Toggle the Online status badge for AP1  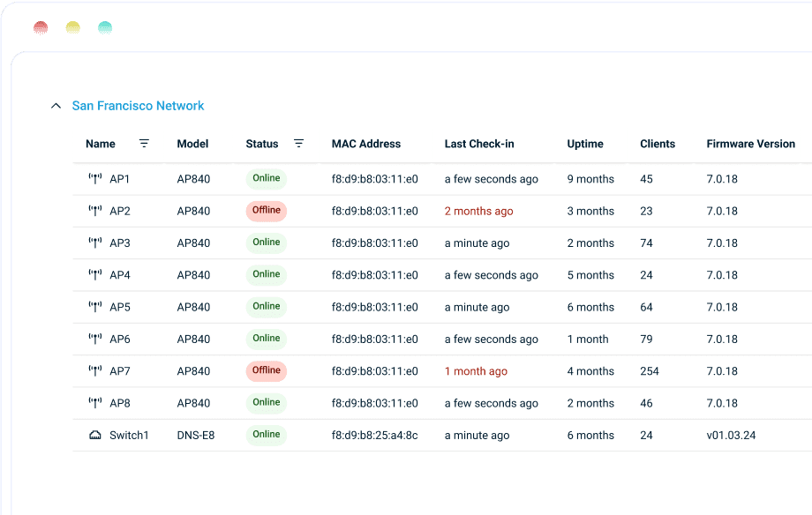266,178
